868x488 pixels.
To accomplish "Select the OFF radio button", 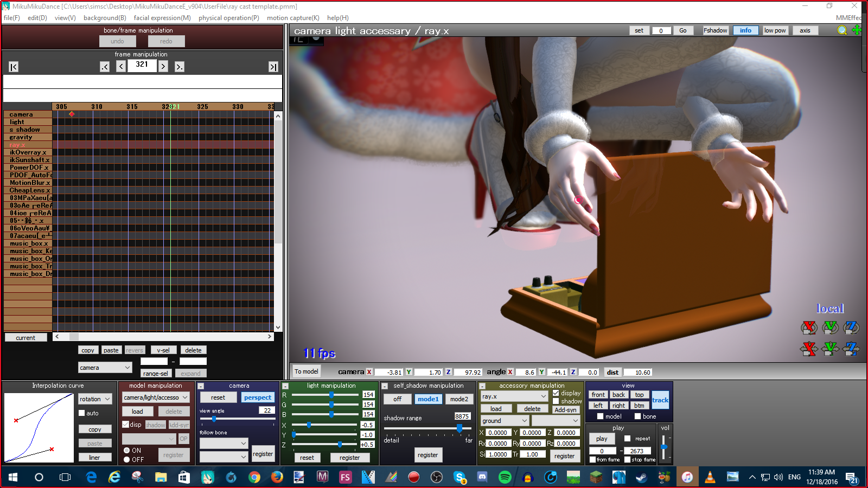I will pos(126,459).
